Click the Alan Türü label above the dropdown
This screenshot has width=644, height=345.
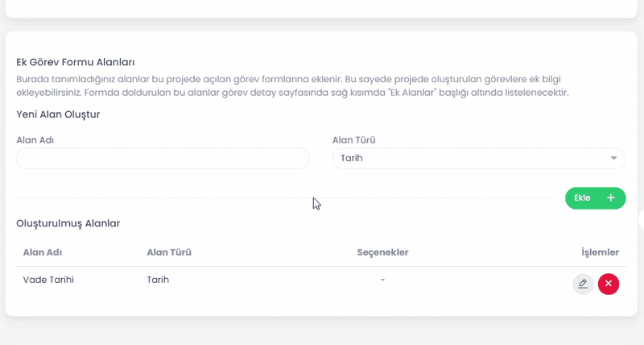(354, 140)
